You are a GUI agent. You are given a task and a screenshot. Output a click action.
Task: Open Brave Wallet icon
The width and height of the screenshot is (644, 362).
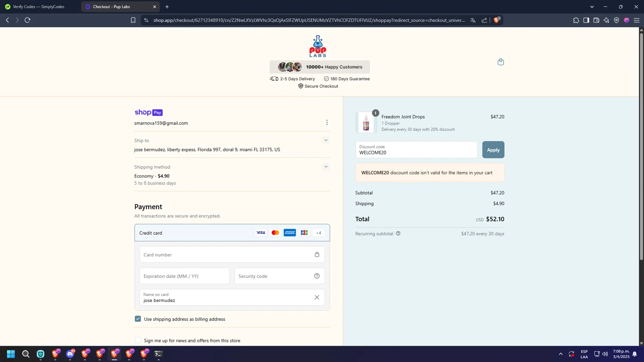pyautogui.click(x=596, y=20)
